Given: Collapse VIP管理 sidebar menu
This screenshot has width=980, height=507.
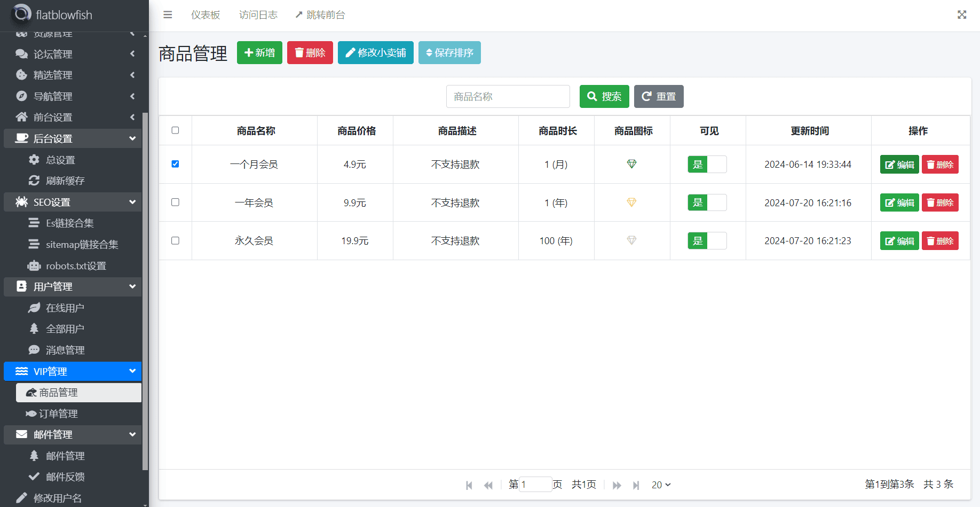Looking at the screenshot, I should [x=73, y=371].
